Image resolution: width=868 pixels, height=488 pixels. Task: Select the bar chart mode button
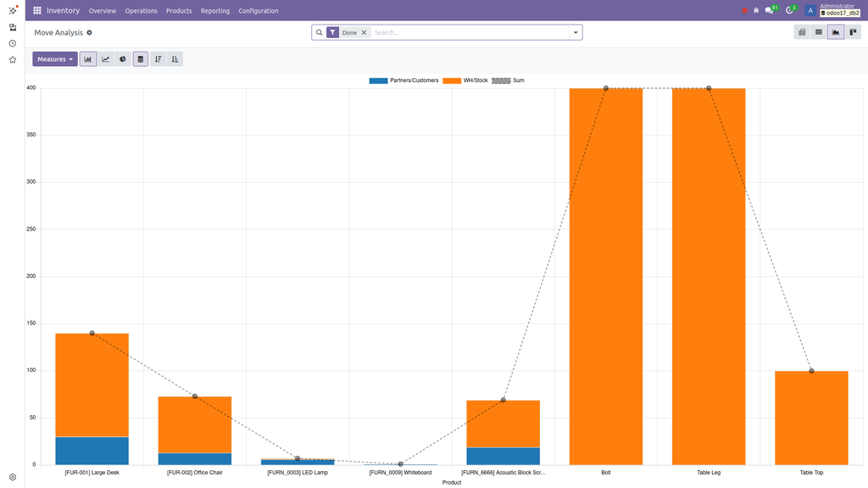(88, 59)
